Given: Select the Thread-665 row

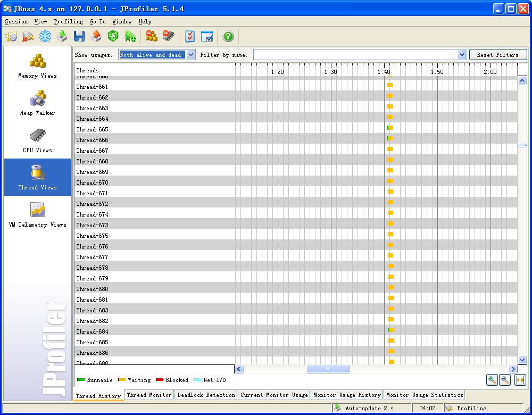Looking at the screenshot, I should click(x=296, y=128).
